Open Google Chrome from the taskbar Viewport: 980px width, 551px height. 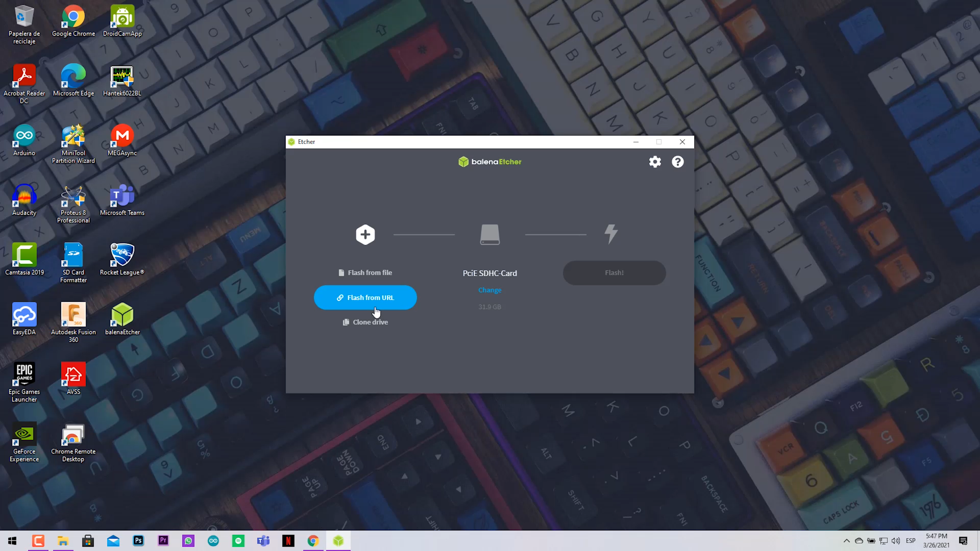(313, 541)
